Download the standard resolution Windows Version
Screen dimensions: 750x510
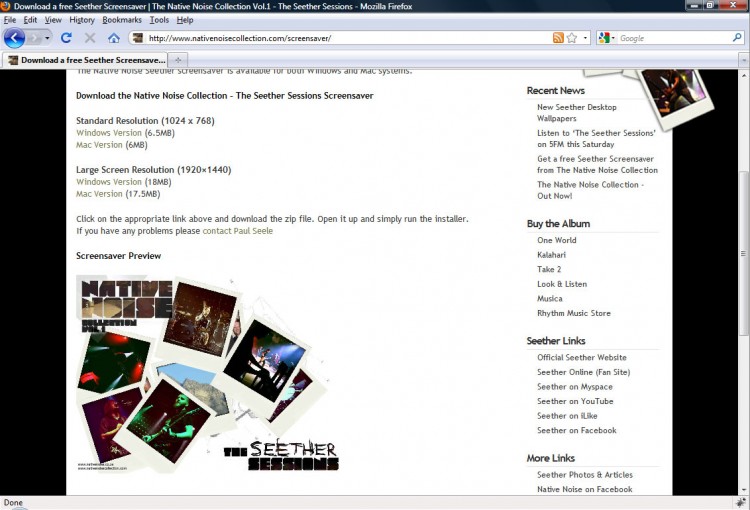pos(109,133)
